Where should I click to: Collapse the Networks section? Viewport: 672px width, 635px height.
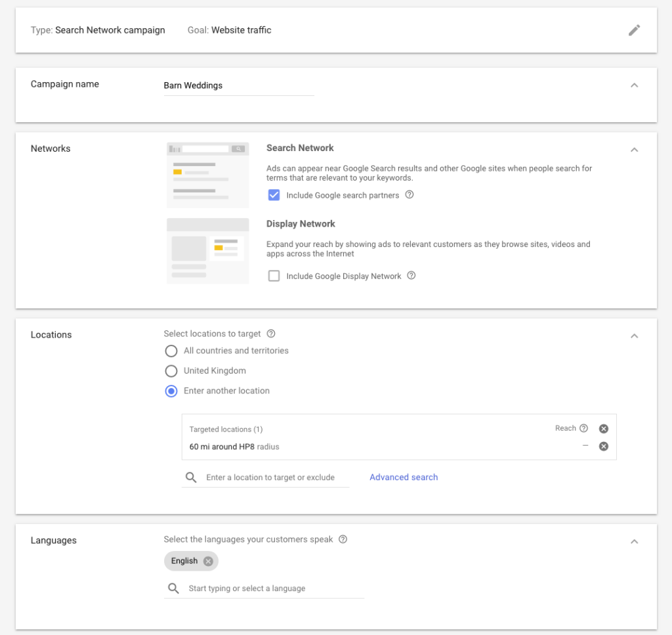pos(635,150)
